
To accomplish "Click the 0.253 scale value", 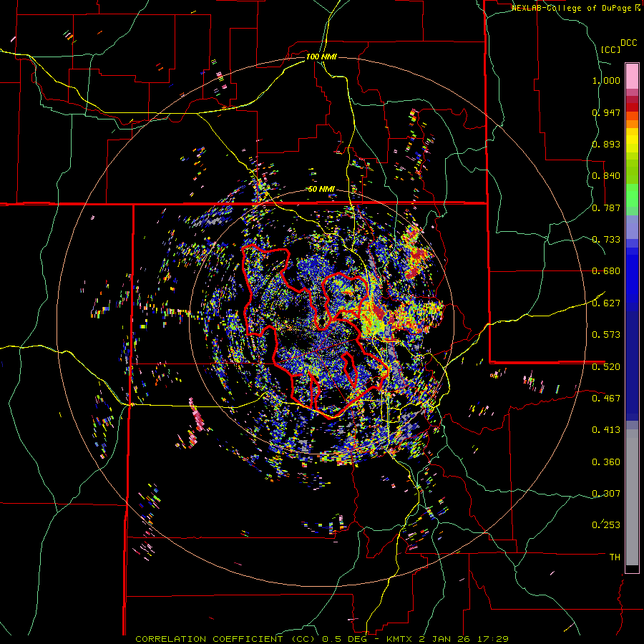I will tap(606, 525).
